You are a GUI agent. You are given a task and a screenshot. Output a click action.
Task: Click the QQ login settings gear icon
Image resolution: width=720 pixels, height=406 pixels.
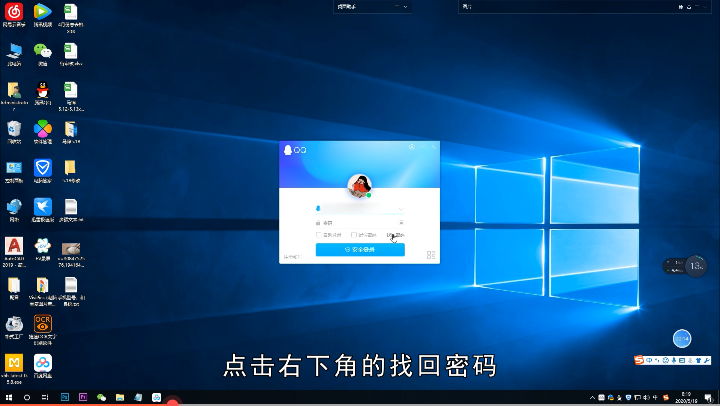[x=409, y=148]
